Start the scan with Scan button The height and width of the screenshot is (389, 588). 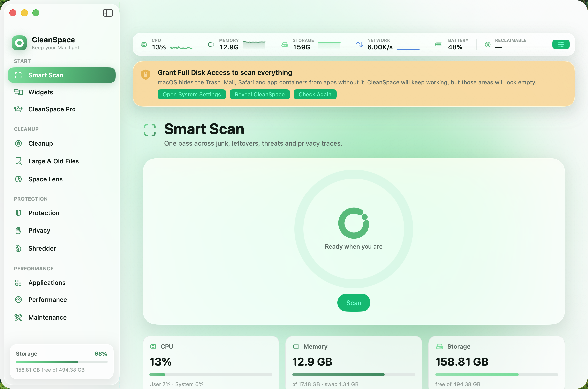[354, 303]
